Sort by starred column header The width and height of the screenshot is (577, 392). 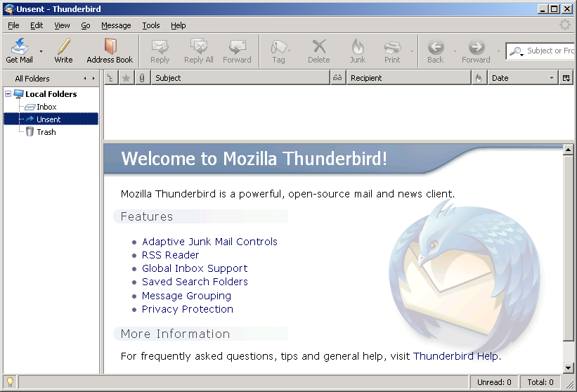[x=126, y=78]
